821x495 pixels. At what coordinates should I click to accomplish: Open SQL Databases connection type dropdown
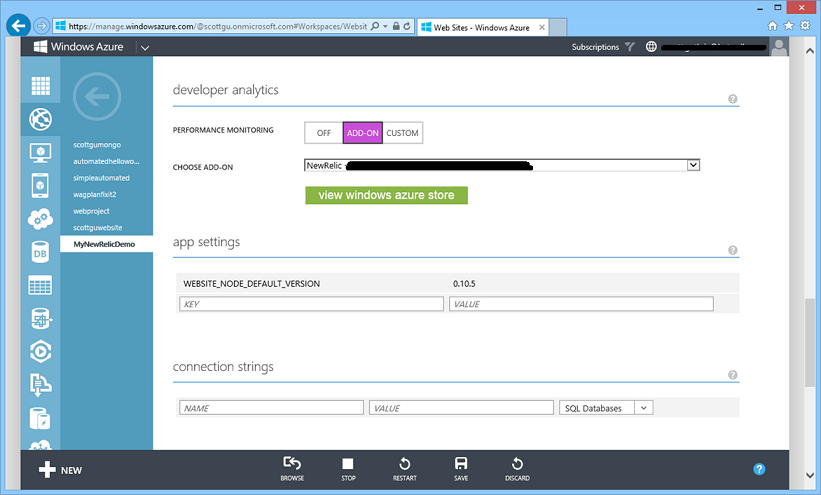point(606,408)
